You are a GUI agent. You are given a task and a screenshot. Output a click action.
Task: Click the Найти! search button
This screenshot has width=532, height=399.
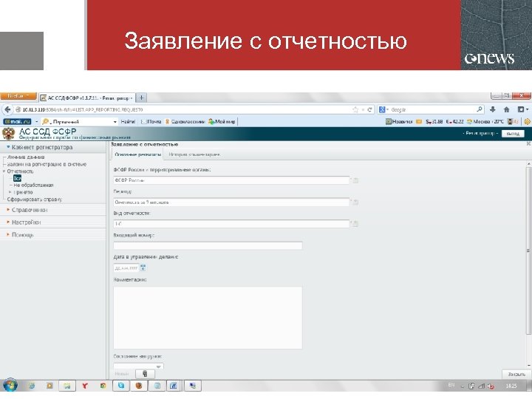128,121
